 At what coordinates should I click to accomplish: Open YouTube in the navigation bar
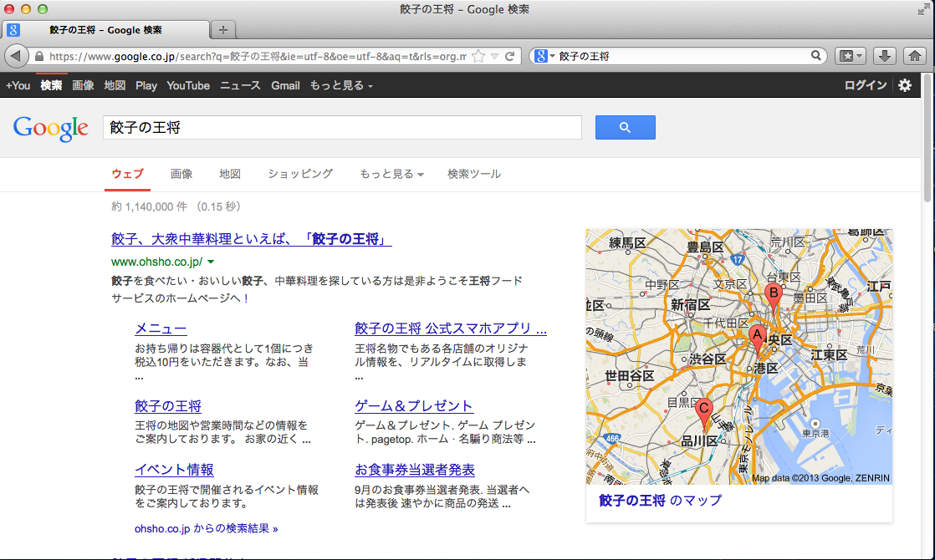188,85
